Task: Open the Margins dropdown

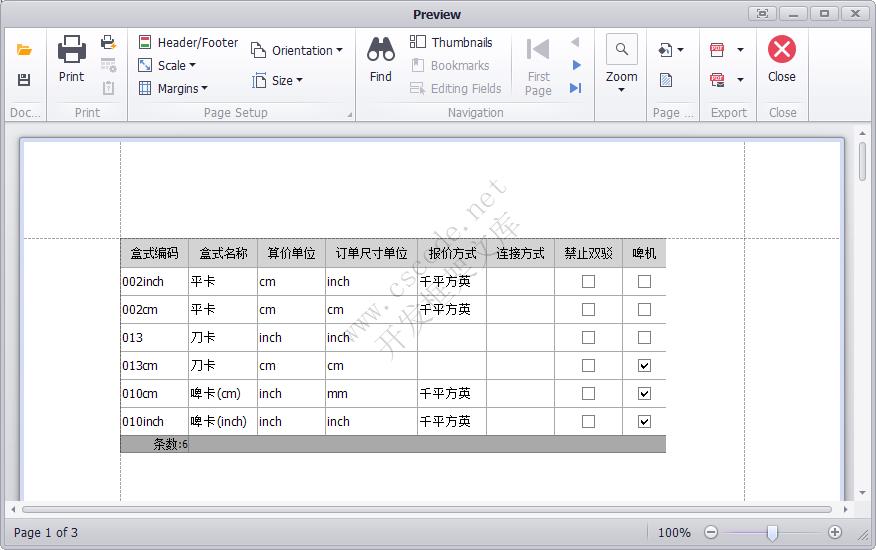Action: [173, 88]
